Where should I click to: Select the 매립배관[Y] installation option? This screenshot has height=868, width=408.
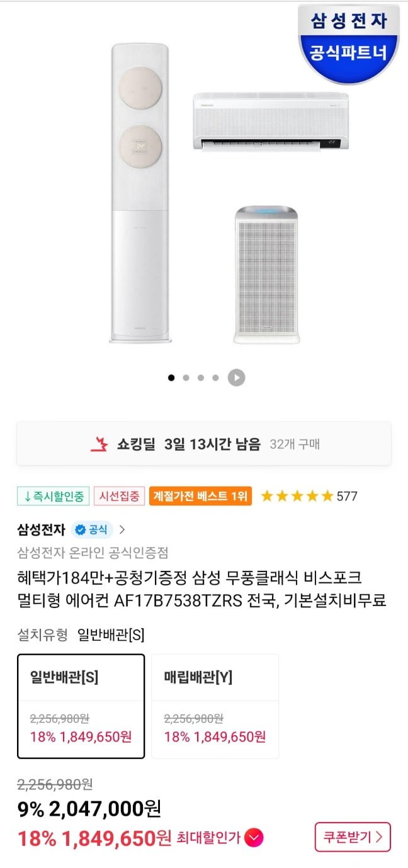point(215,706)
